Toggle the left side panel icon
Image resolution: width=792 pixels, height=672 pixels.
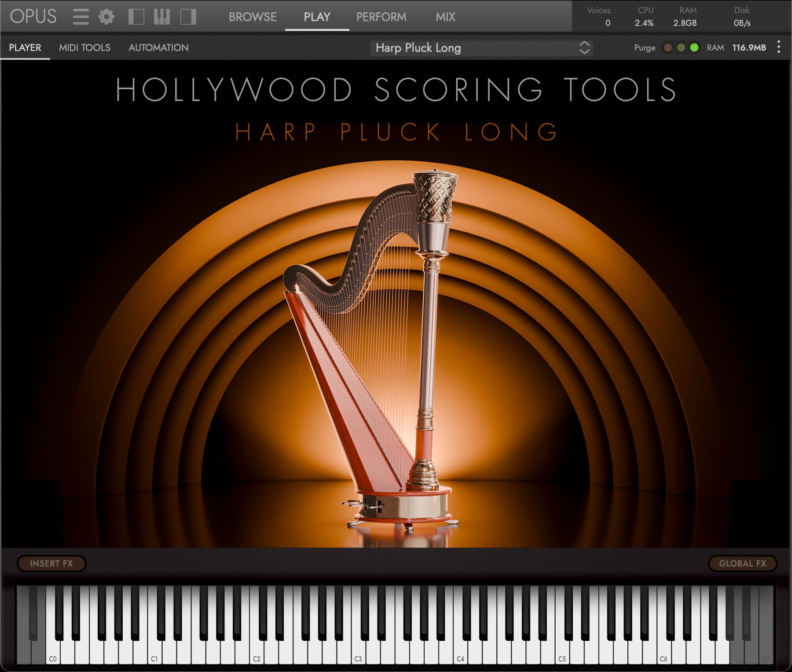coord(136,17)
